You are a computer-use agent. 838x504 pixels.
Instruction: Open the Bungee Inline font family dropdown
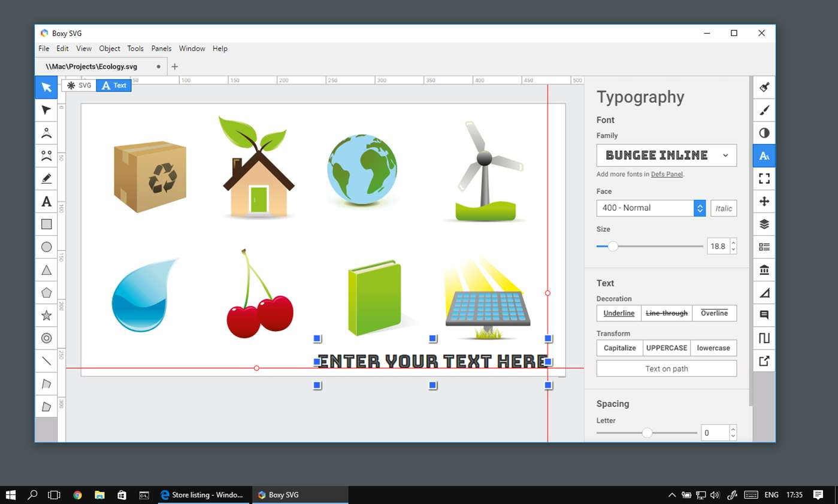pyautogui.click(x=666, y=156)
